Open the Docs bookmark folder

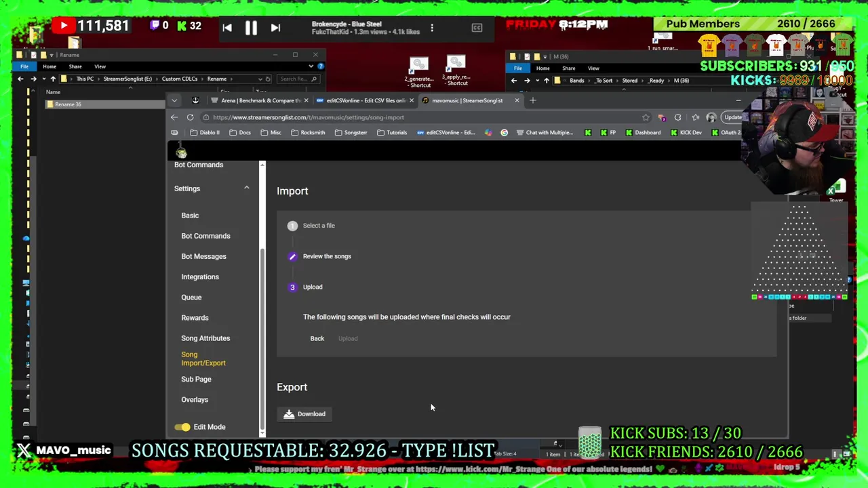pos(239,133)
